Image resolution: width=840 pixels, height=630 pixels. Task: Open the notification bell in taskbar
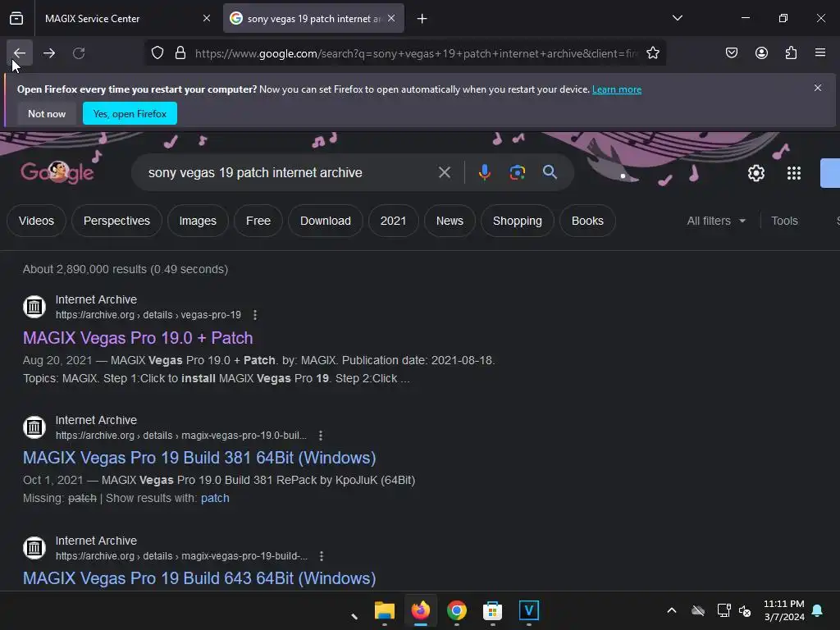[x=818, y=610]
